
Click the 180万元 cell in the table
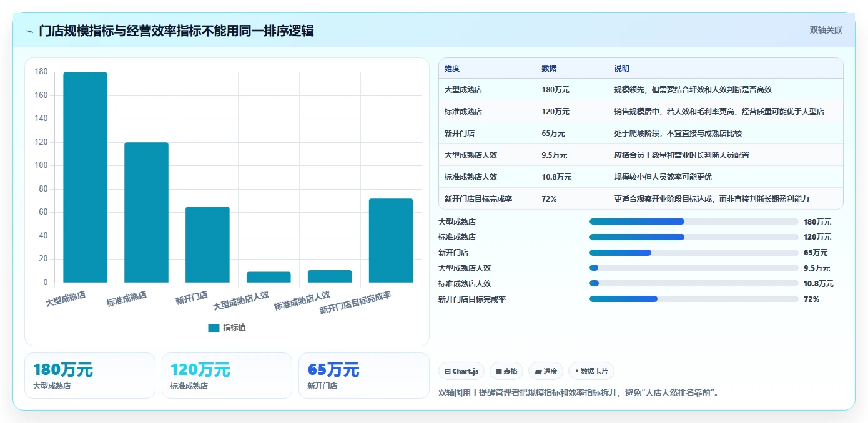click(x=556, y=90)
